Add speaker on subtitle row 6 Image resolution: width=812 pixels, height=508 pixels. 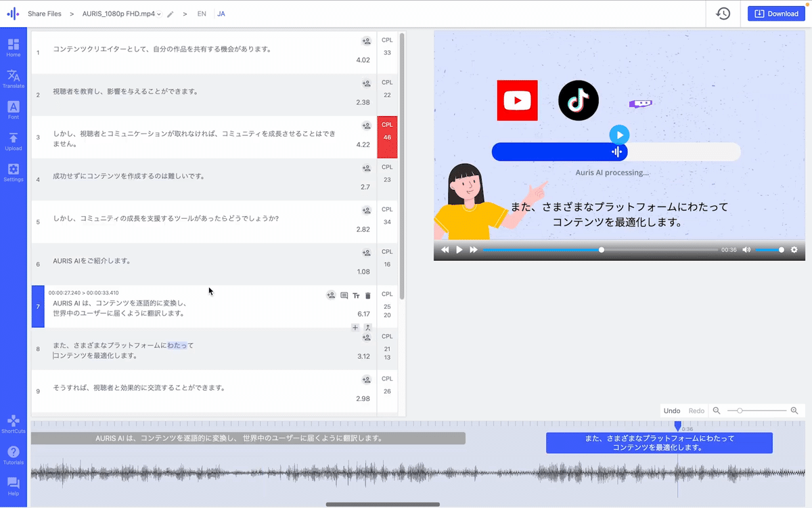coord(366,253)
